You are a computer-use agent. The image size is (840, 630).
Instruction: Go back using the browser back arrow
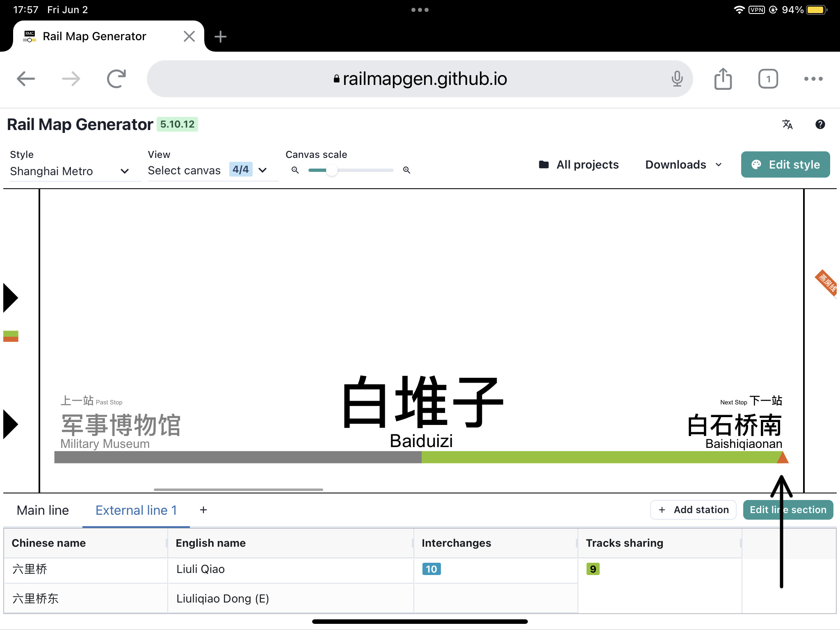[x=26, y=79]
